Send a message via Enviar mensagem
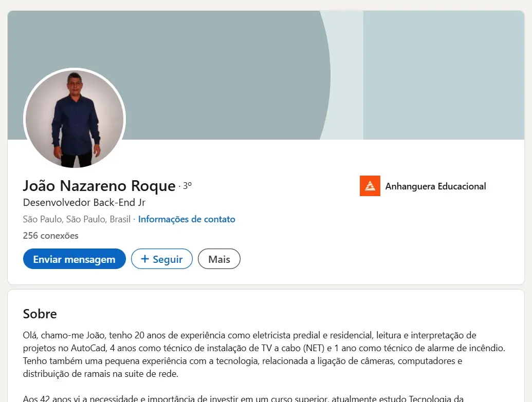 pos(75,259)
